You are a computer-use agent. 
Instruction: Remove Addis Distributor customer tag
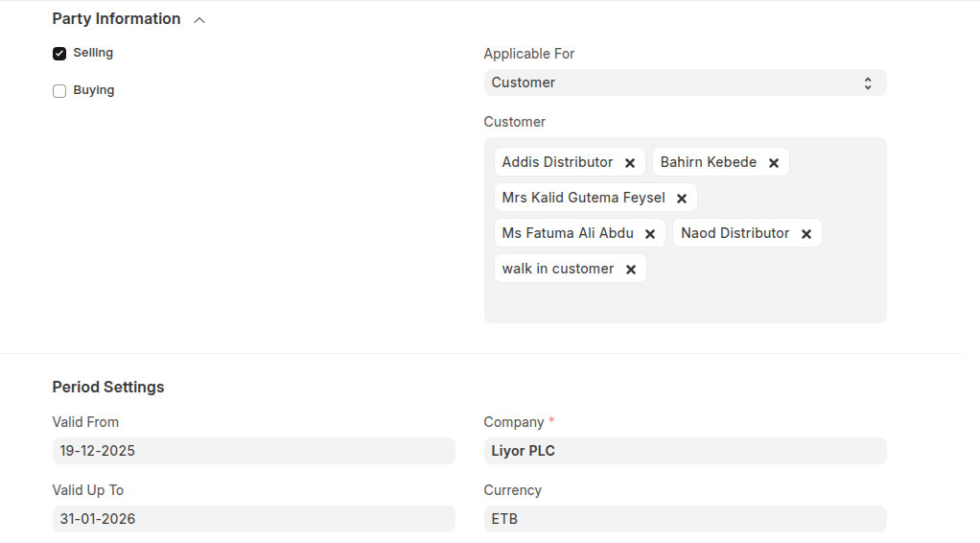click(630, 163)
